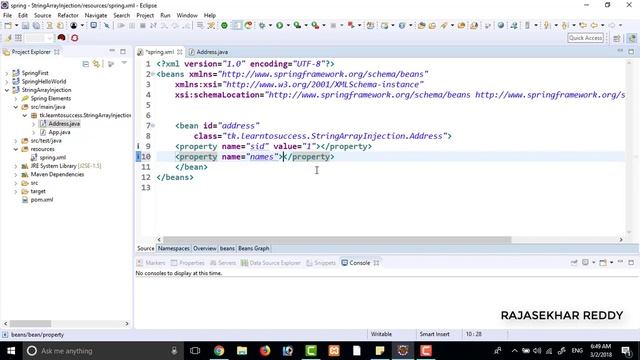This screenshot has height=360, width=640.
Task: Expand the Spring Elements node
Action: click(16, 98)
